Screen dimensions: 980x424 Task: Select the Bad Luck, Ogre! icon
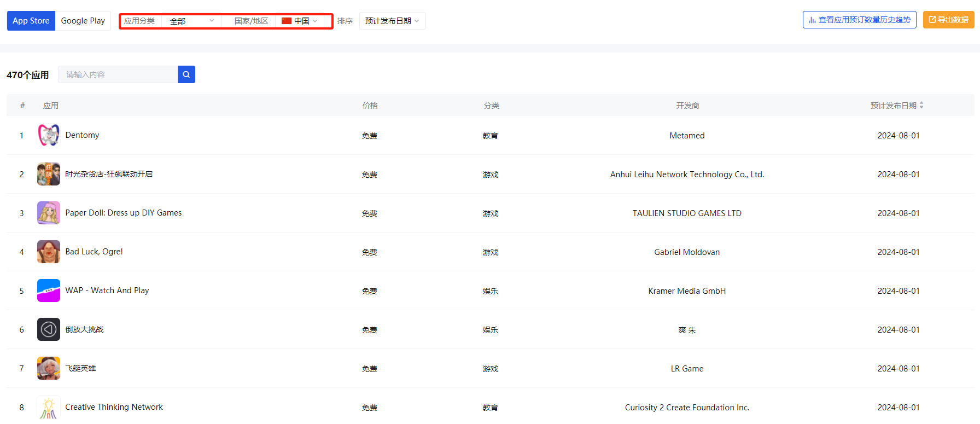pyautogui.click(x=49, y=252)
